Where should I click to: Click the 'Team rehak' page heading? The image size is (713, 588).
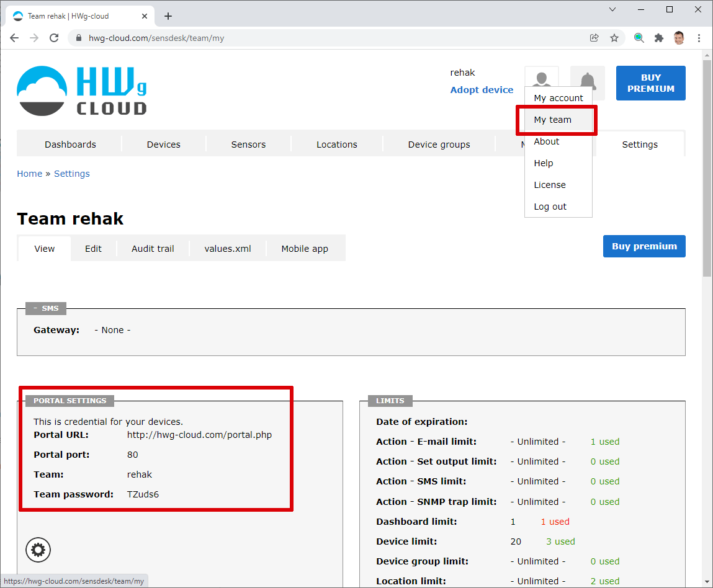(x=70, y=218)
